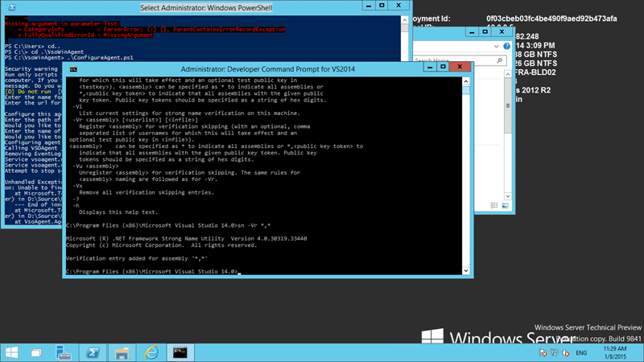The image size is (644, 362).
Task: Open the volume tray icon
Action: (x=566, y=353)
